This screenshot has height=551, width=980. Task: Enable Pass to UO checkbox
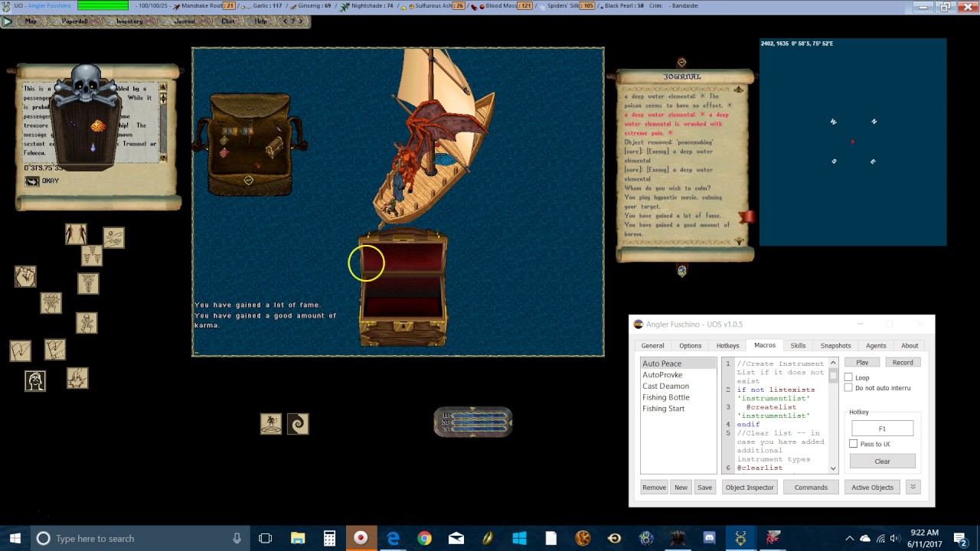point(854,444)
